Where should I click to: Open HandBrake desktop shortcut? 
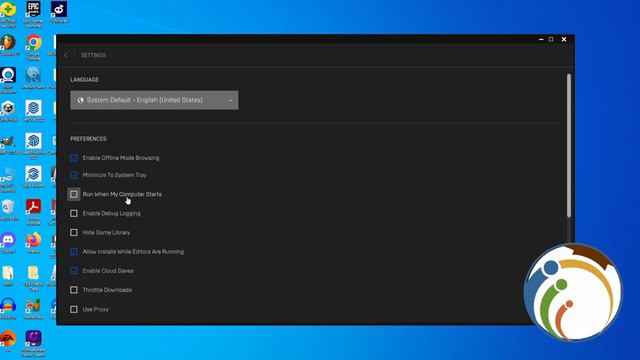(x=33, y=309)
